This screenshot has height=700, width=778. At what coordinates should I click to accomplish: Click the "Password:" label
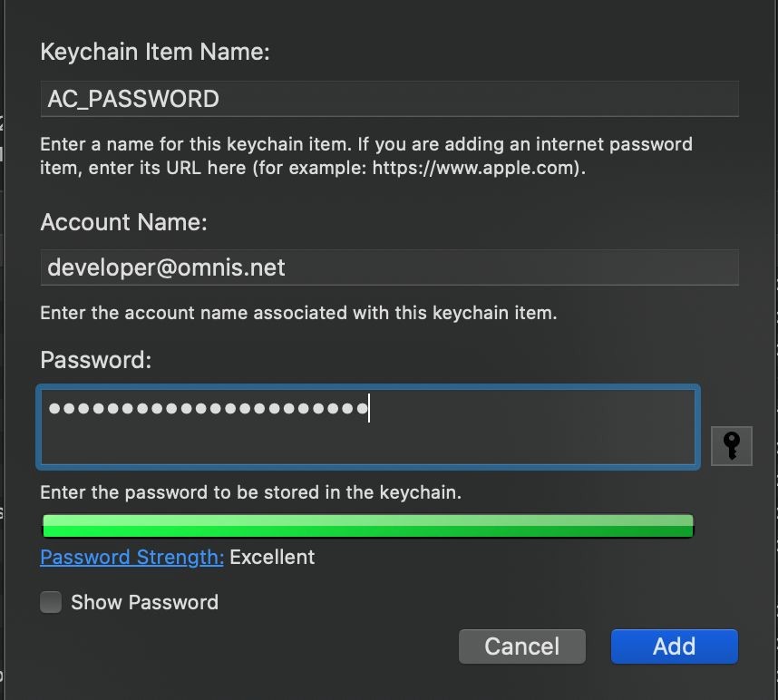[96, 360]
